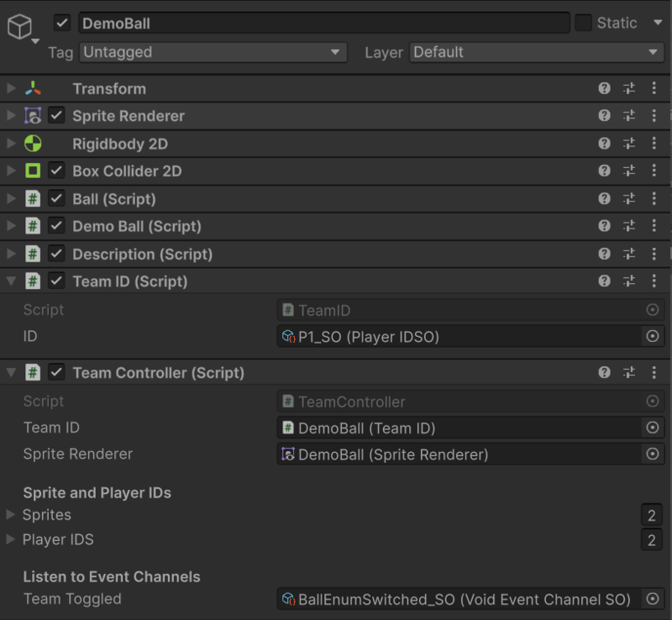Click the GameObject cube icon selector
The width and height of the screenshot is (672, 620).
[x=22, y=28]
